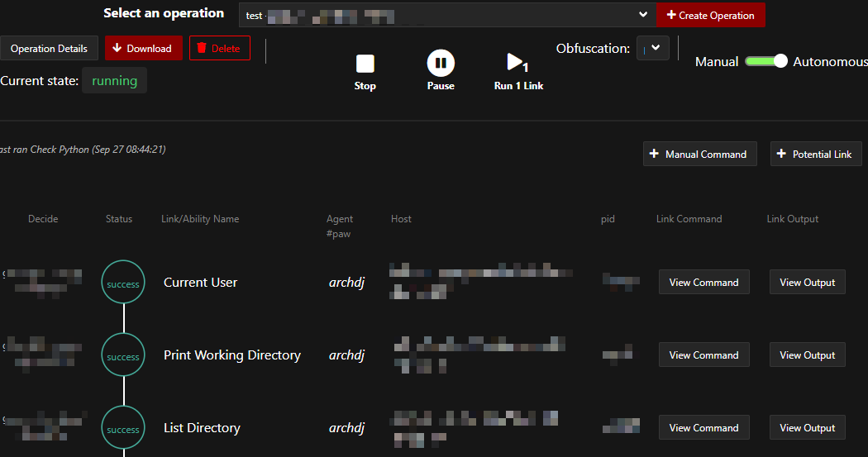Click the Link Output column header
868x457 pixels.
coord(792,219)
